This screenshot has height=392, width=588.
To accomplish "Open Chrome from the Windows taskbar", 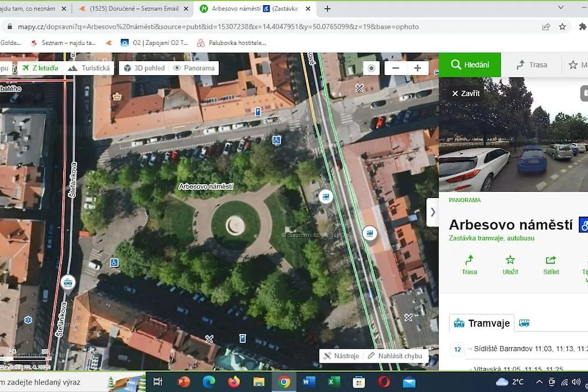I will point(284,382).
